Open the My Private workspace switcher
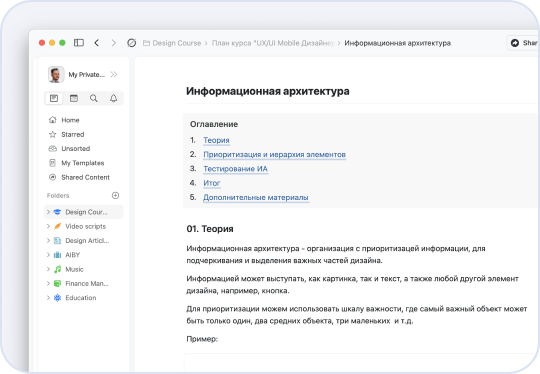540x374 pixels. [x=86, y=74]
